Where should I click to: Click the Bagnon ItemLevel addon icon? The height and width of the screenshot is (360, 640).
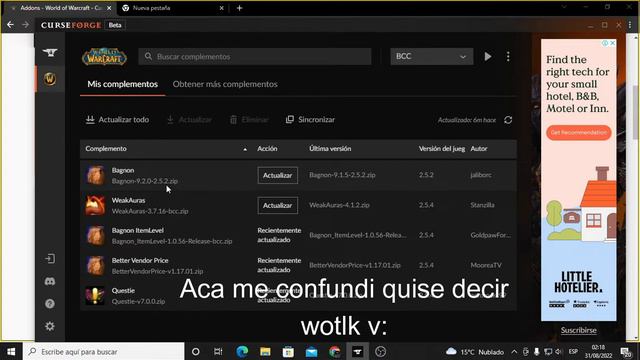(x=95, y=236)
